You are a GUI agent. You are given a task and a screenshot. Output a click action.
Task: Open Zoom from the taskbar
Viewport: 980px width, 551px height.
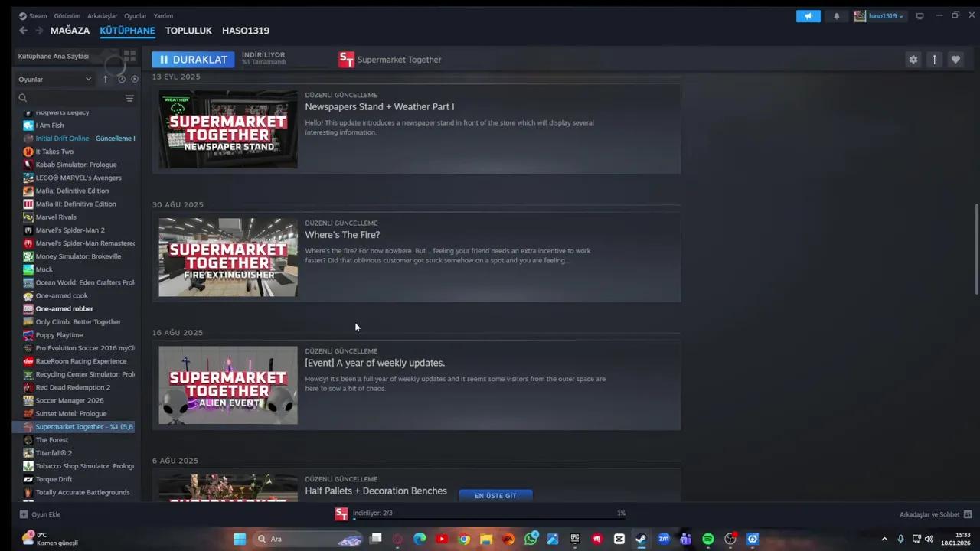[664, 539]
